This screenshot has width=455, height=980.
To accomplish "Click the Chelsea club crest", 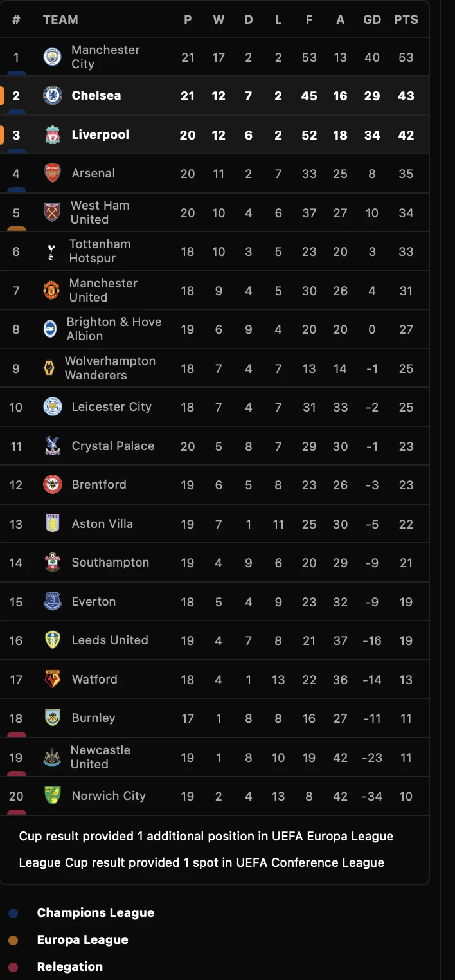I will coord(52,96).
